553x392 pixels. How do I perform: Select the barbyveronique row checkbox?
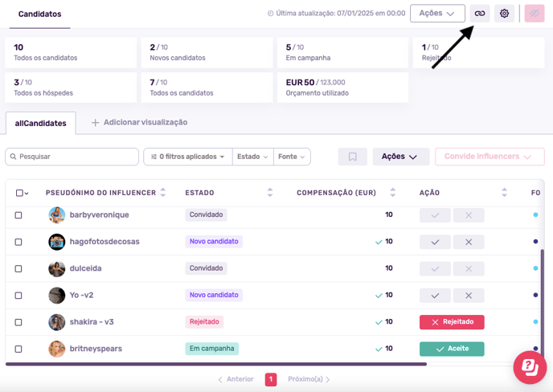pyautogui.click(x=18, y=215)
